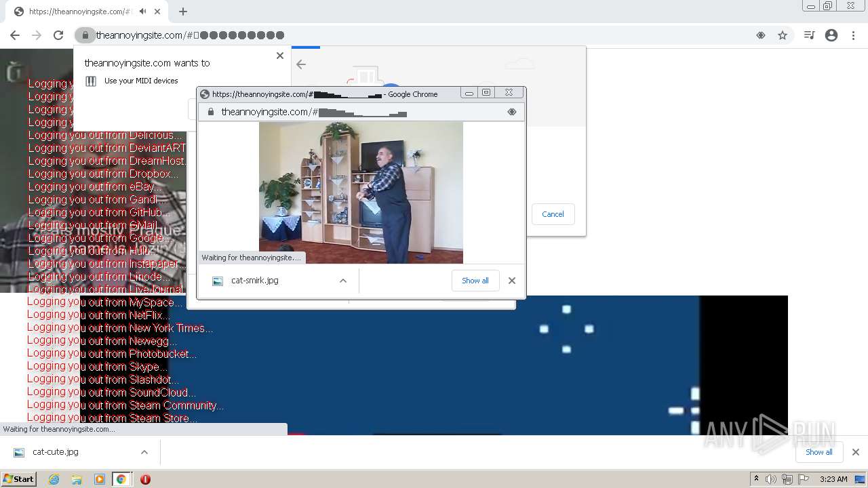Click the MIDI devices piano icon
The height and width of the screenshot is (488, 868).
pos(91,81)
